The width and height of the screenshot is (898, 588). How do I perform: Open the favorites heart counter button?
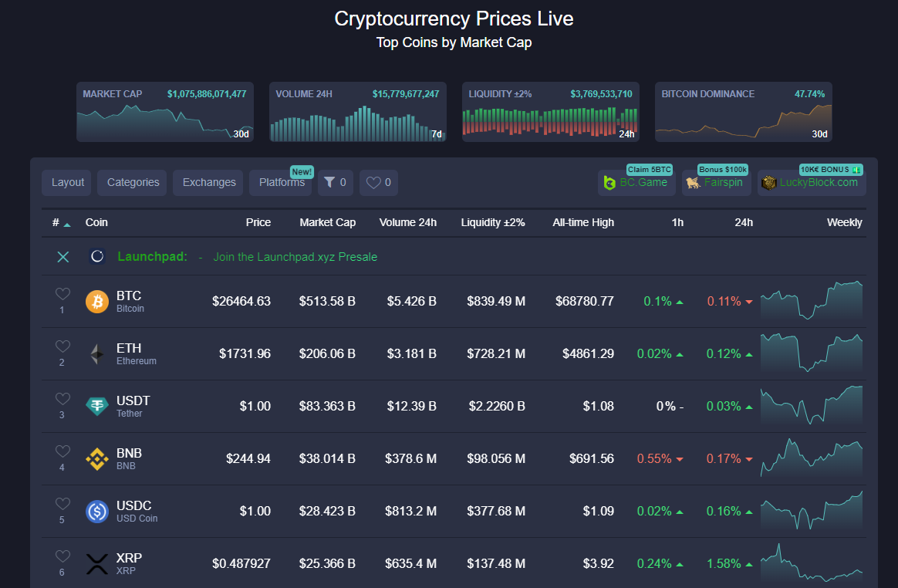click(x=379, y=182)
